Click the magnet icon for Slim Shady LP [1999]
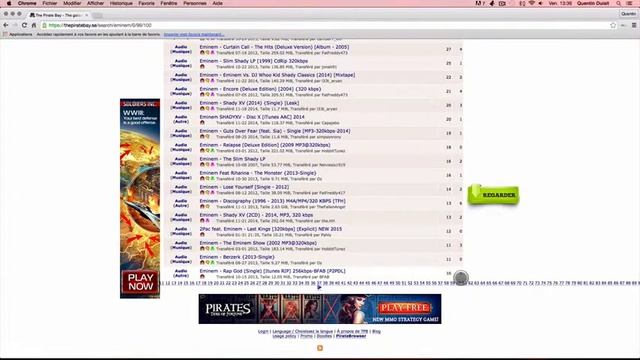The height and width of the screenshot is (360, 640). coord(202,67)
